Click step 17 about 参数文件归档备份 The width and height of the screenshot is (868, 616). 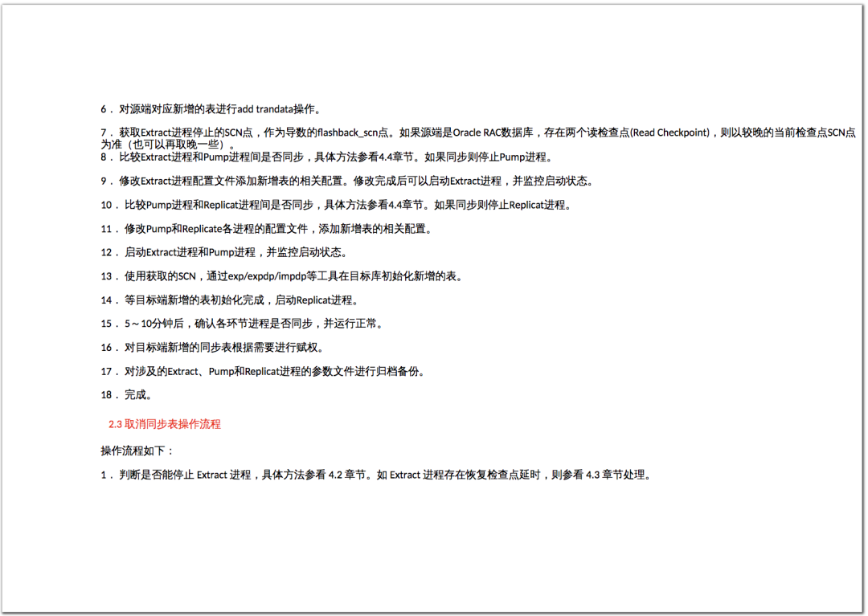264,371
